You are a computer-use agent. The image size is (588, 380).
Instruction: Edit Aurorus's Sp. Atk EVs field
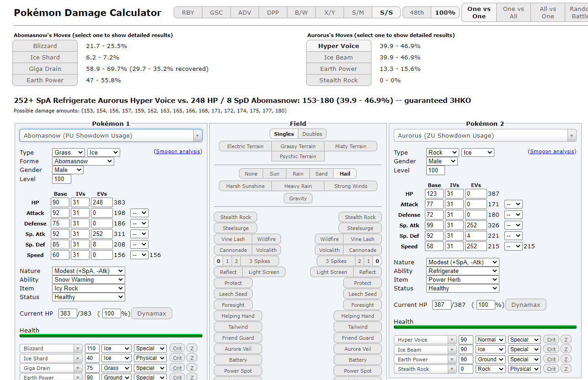476,225
